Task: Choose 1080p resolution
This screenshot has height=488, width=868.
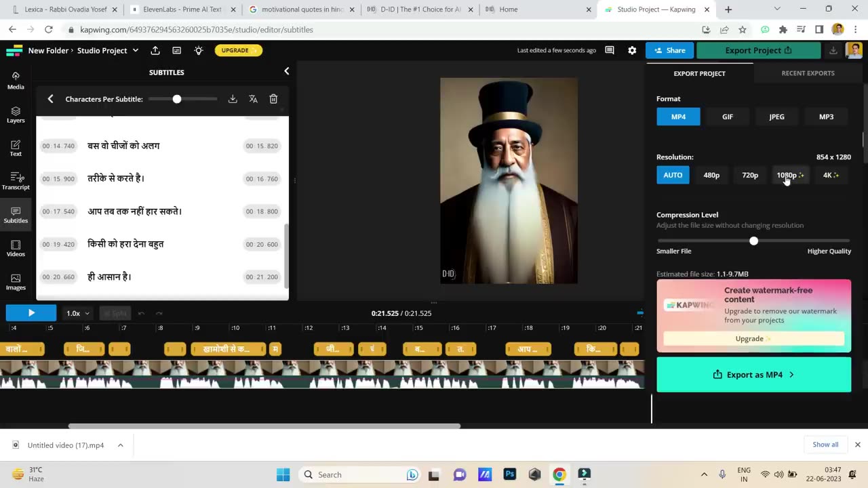Action: pyautogui.click(x=790, y=175)
